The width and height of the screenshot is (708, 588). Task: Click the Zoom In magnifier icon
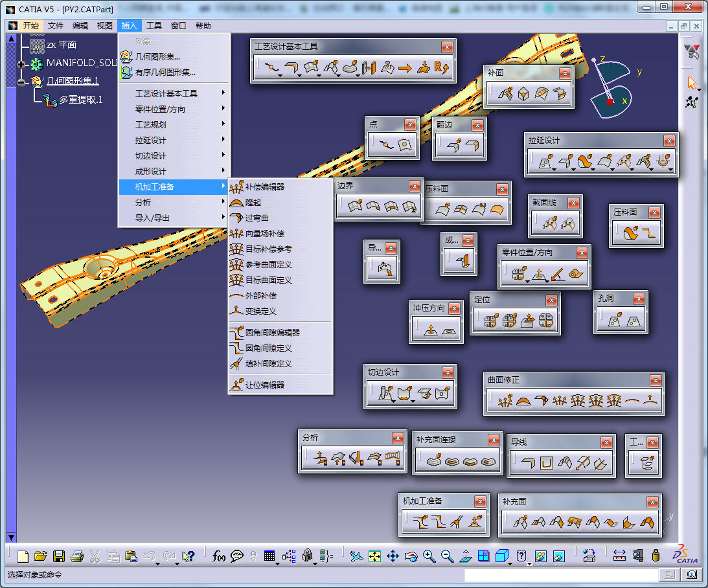(x=429, y=556)
